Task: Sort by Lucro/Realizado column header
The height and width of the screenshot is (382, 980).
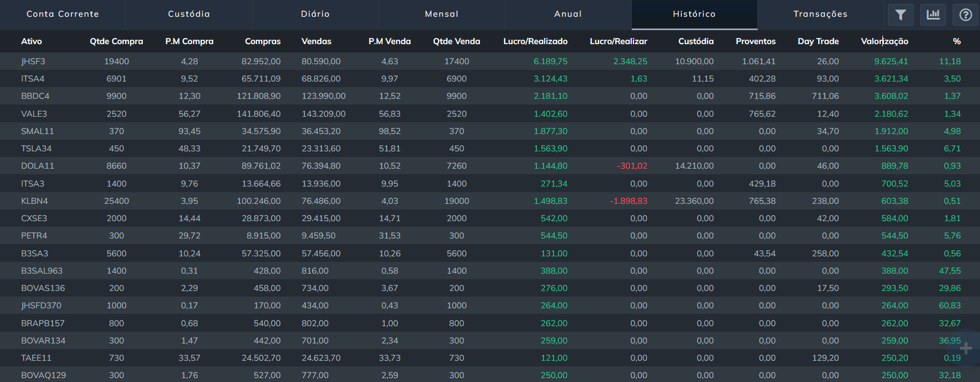Action: [x=535, y=41]
